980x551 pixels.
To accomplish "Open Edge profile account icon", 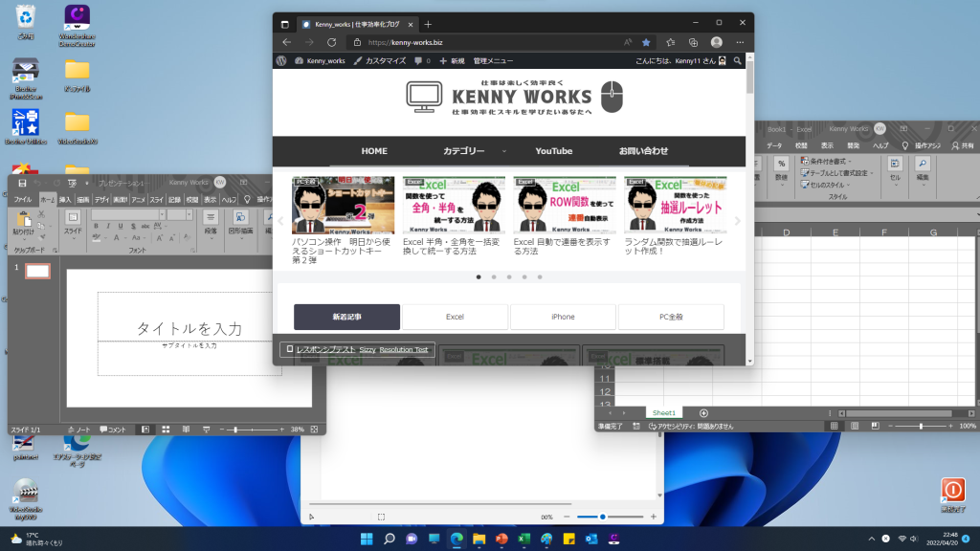I will click(x=716, y=42).
